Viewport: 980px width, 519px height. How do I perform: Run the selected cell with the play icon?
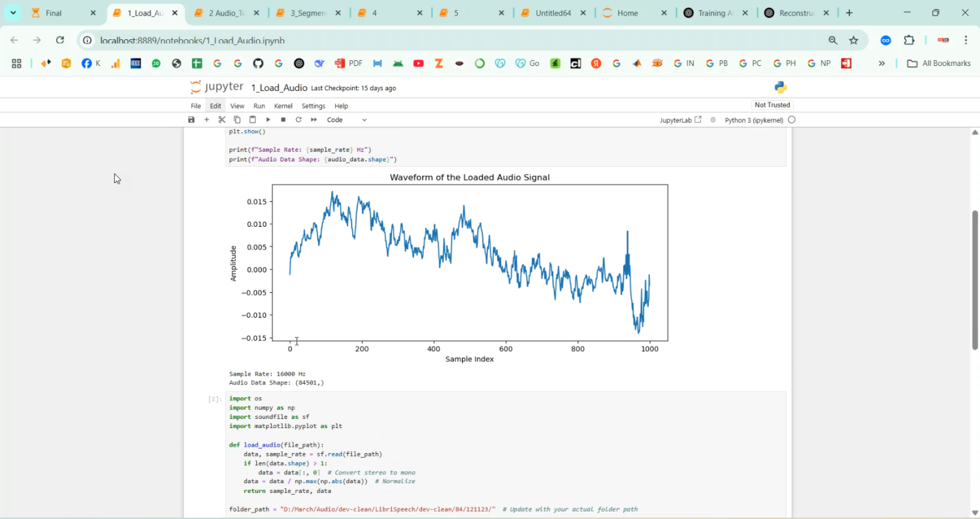[x=268, y=120]
